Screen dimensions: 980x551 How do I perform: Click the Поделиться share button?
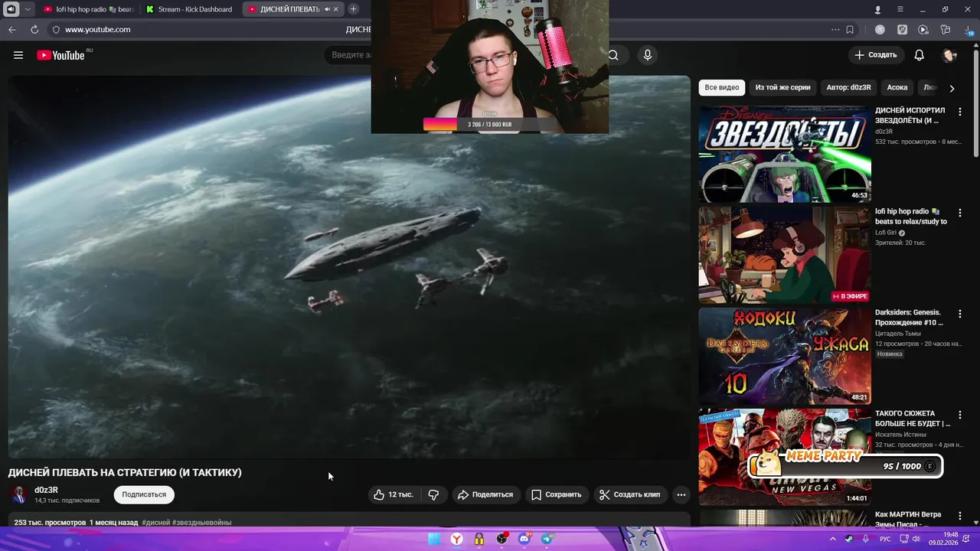tap(485, 494)
